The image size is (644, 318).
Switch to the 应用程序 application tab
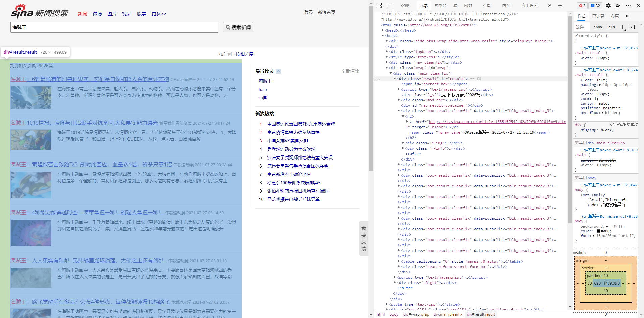[529, 6]
